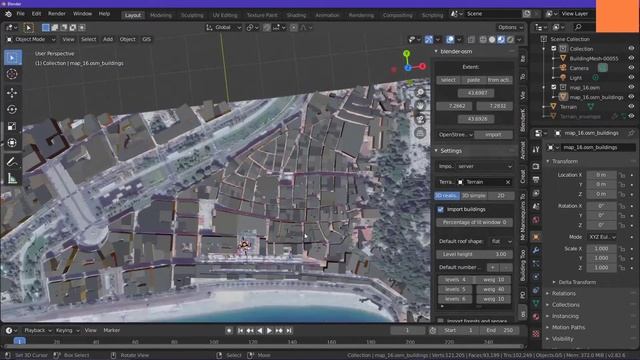Play animation forward
Screen dimensions: 640x360
tap(269, 331)
